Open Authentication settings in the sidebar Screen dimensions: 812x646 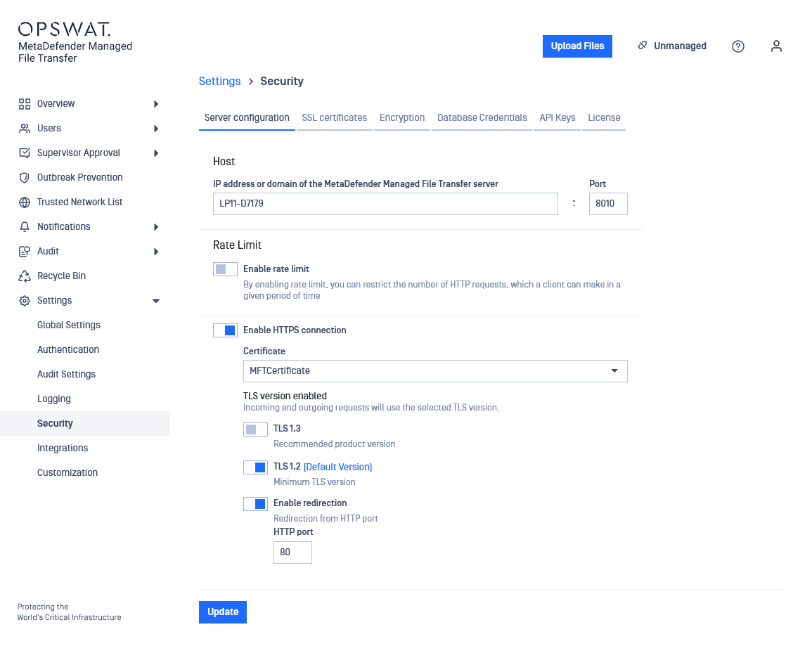coord(68,350)
